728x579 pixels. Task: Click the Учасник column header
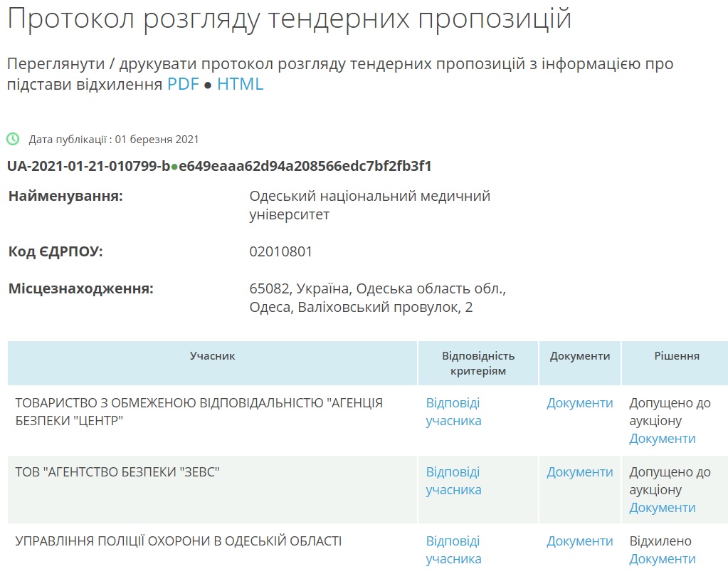[x=212, y=356]
